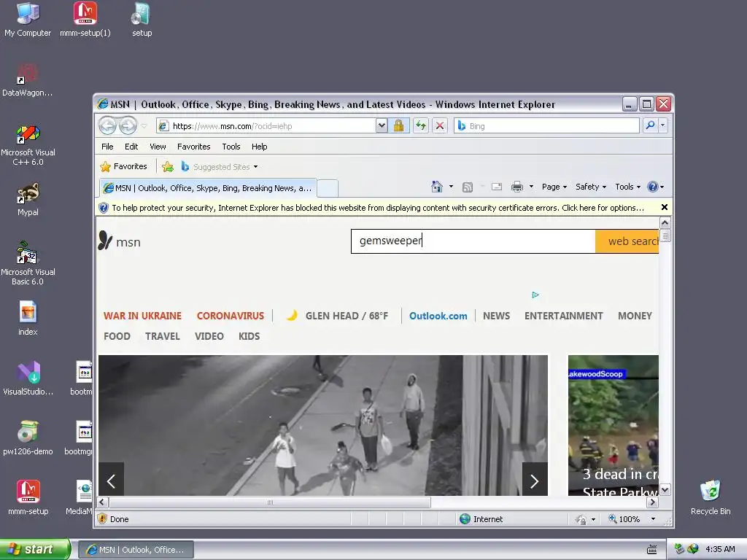This screenshot has width=747, height=560.
Task: Expand the address bar URL dropdown
Action: (x=381, y=125)
